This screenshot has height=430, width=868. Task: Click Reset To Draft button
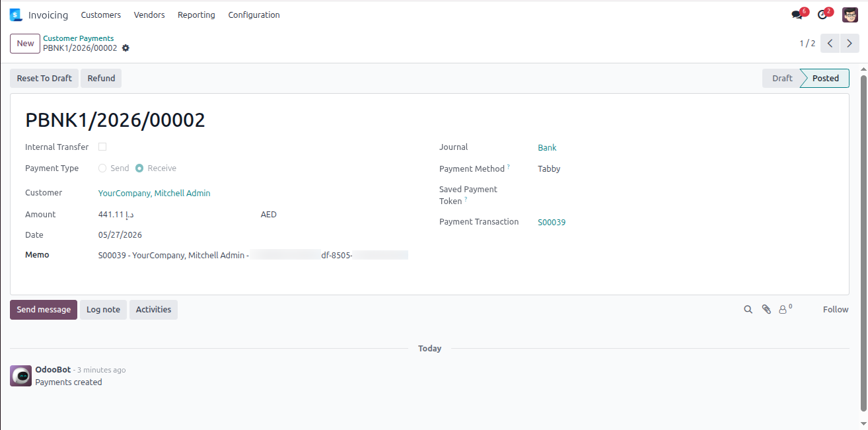click(x=44, y=78)
